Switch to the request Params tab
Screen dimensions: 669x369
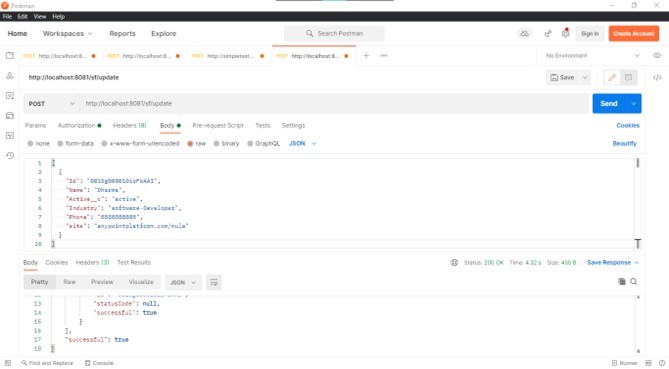point(35,125)
